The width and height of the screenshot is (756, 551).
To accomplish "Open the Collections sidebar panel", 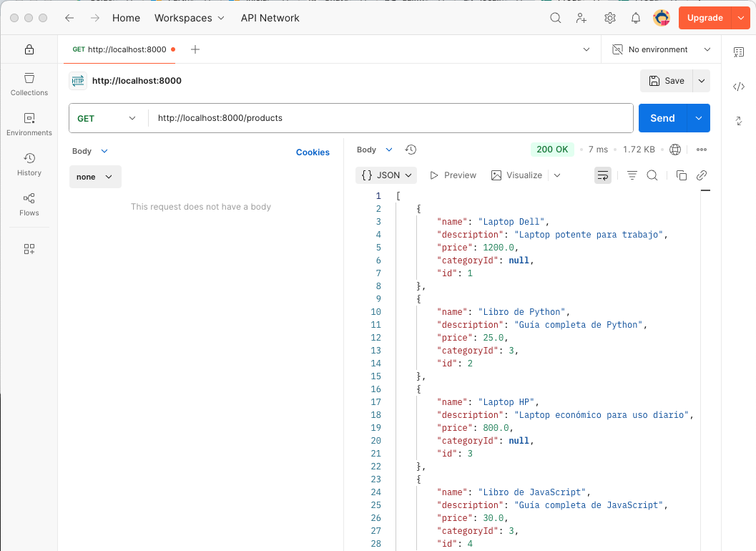I will point(29,84).
